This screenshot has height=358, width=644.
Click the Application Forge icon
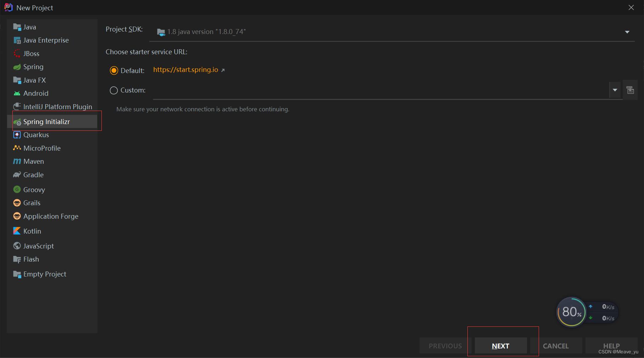17,216
